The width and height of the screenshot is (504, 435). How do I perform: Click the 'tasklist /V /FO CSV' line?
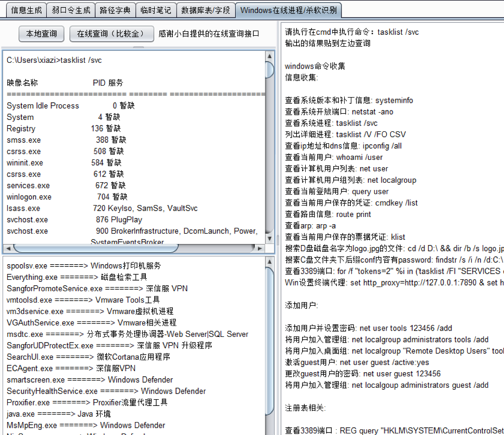point(346,134)
